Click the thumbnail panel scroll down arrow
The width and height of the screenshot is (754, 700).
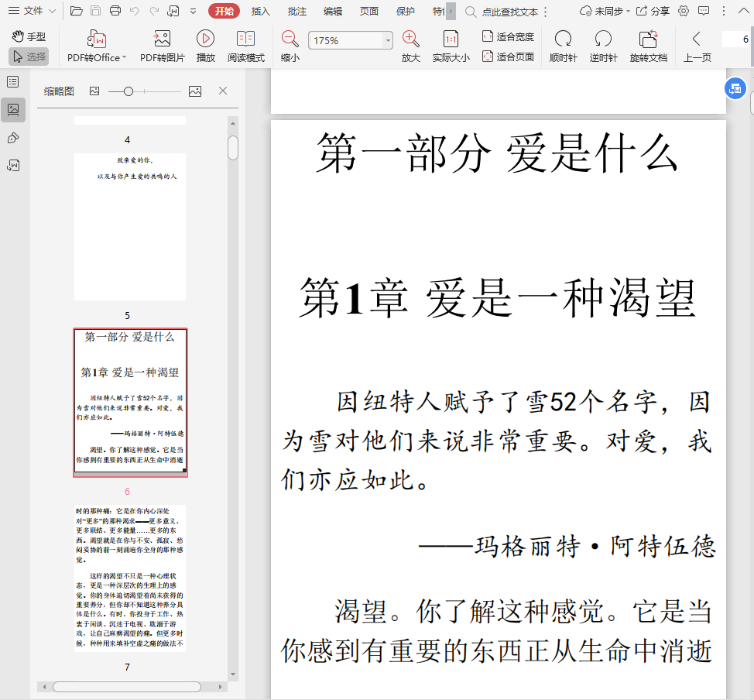233,674
